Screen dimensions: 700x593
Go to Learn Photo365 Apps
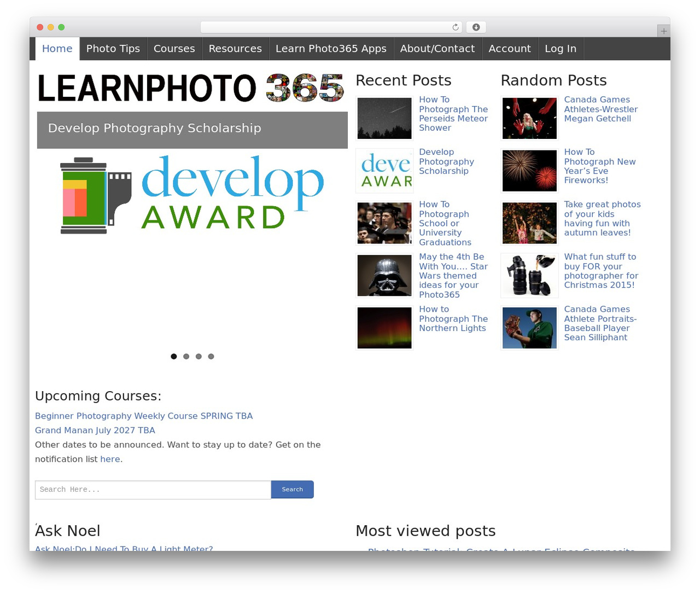[x=331, y=49]
